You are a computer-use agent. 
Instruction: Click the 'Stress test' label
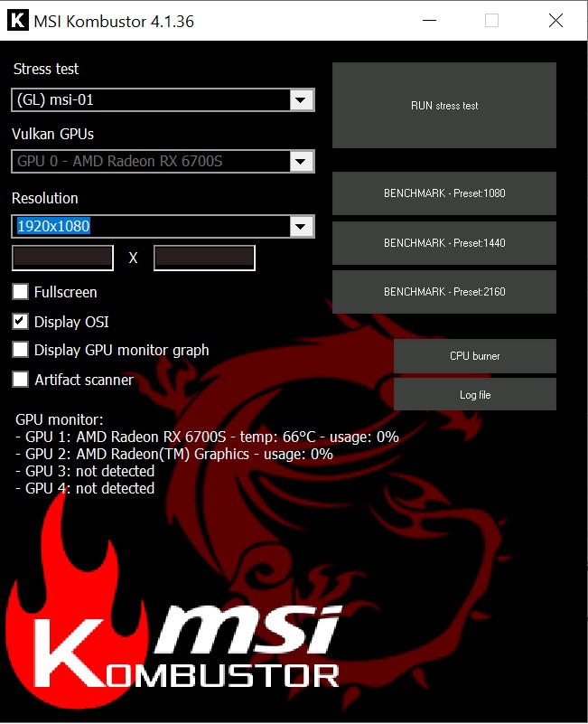coord(46,69)
